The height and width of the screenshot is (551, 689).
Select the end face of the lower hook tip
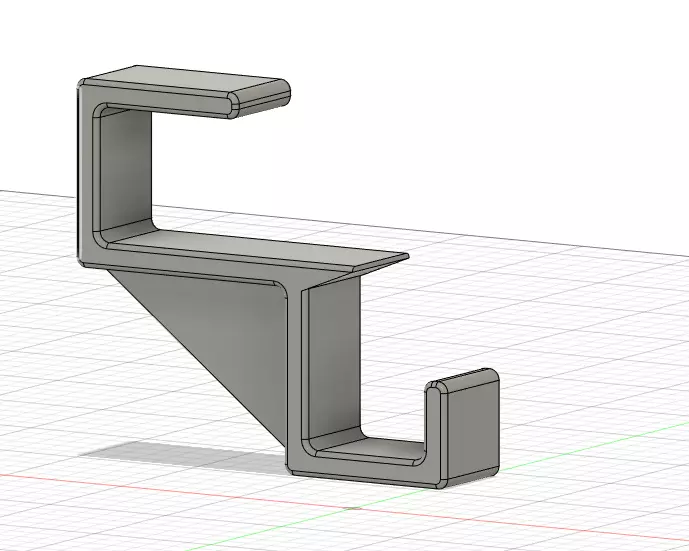(472, 430)
